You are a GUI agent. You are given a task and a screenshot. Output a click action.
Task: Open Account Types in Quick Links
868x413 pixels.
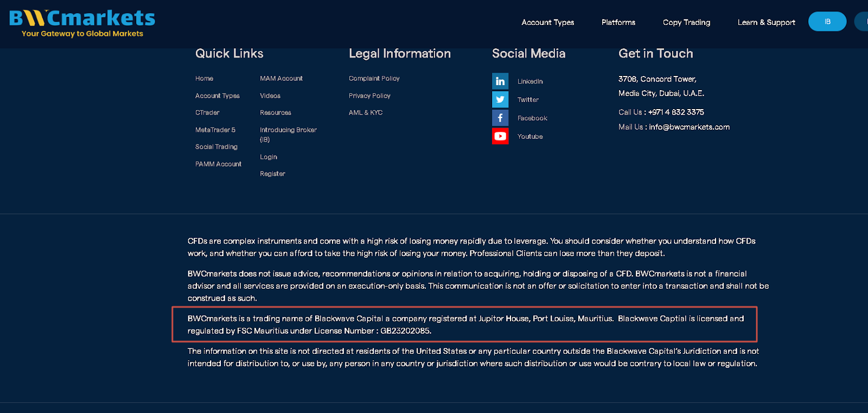218,96
